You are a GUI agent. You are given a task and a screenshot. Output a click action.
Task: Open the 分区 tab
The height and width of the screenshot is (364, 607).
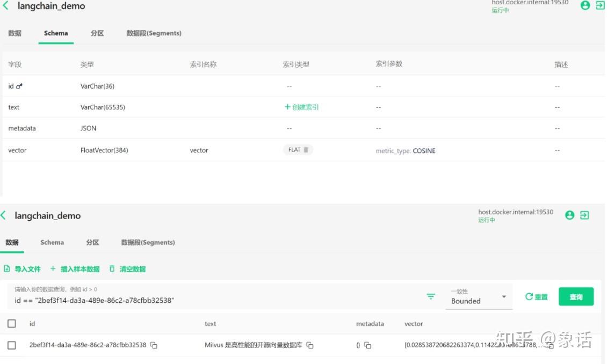(x=97, y=33)
